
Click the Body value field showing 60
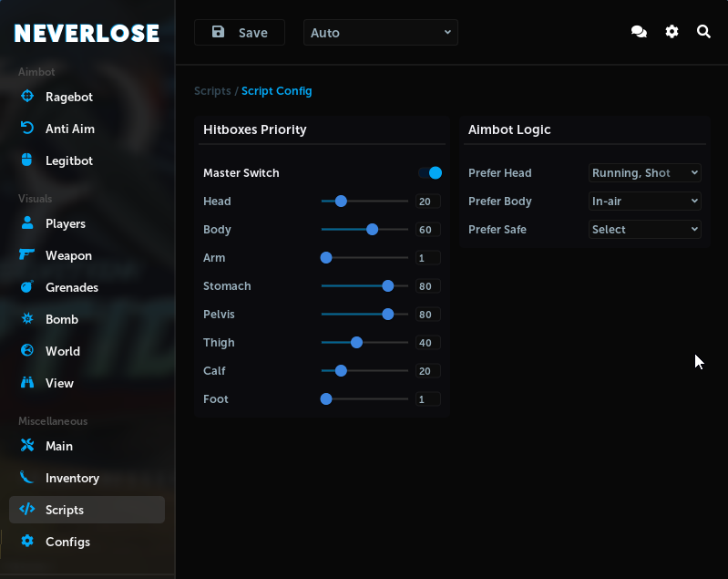[x=426, y=230]
